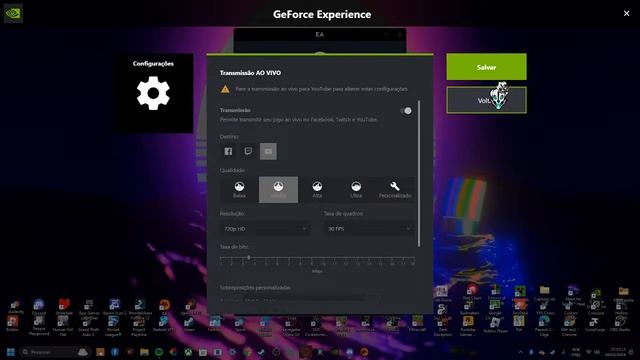Open Xbox app from the taskbar
640x360 pixels.
188,352
